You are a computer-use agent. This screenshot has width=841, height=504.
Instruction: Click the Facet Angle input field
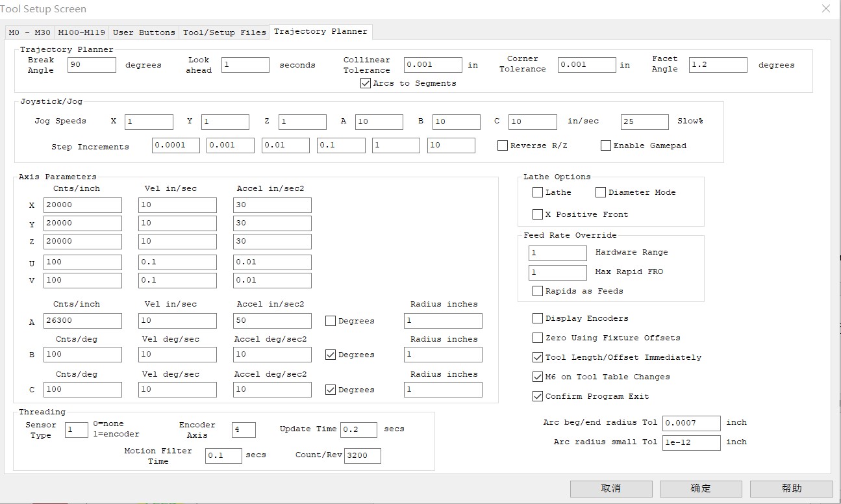pos(718,65)
